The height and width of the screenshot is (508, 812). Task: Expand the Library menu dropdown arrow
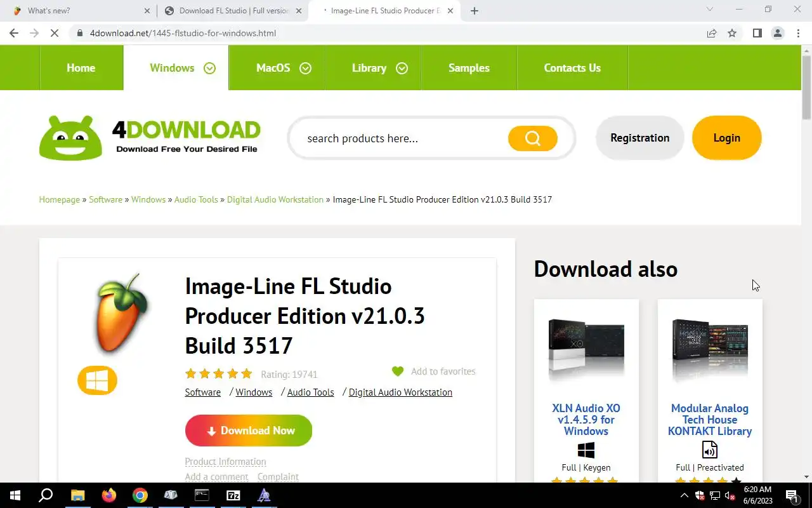click(x=402, y=68)
